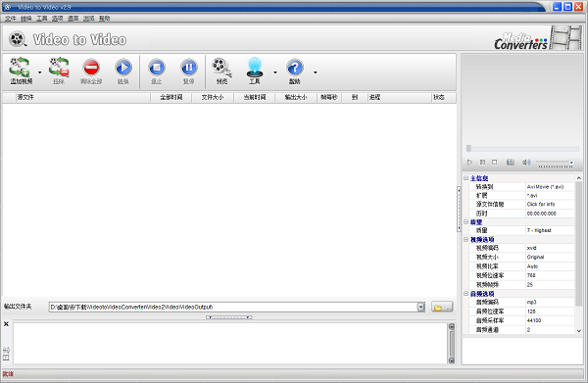Click the blue Convert play icon
588x383 pixels.
click(123, 68)
